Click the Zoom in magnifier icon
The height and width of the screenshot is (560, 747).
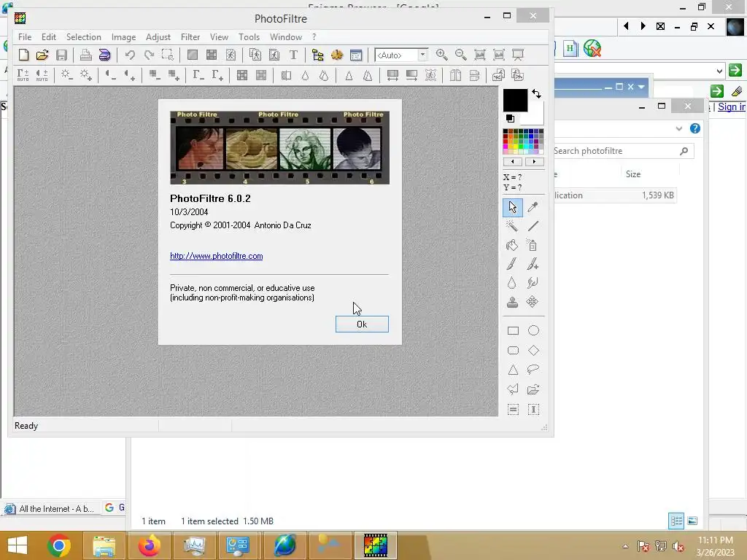pyautogui.click(x=441, y=55)
